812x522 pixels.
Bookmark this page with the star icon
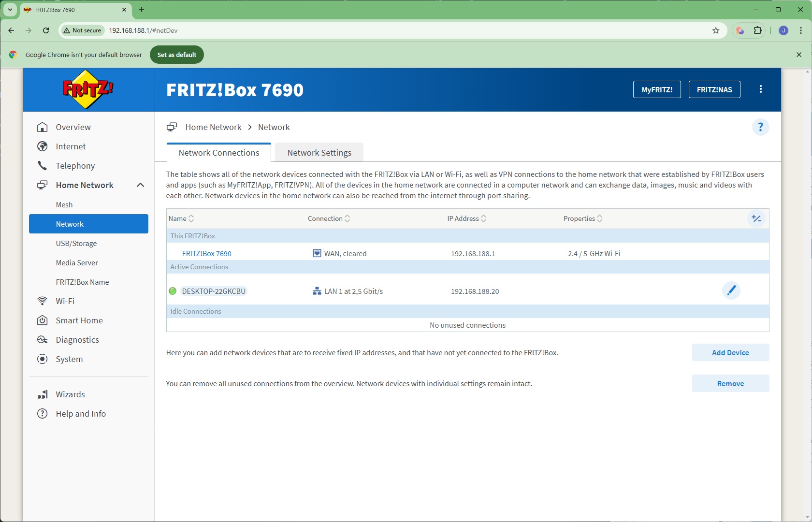716,30
